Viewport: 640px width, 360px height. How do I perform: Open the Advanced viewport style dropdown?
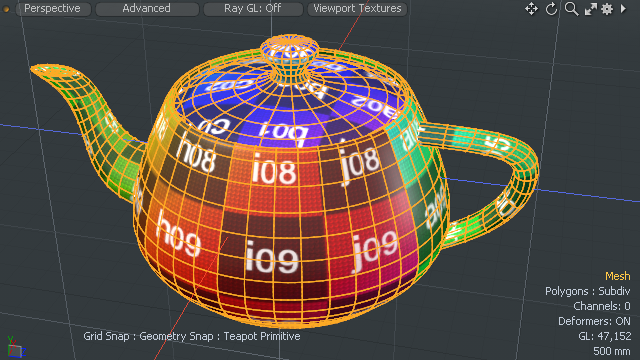pyautogui.click(x=147, y=9)
